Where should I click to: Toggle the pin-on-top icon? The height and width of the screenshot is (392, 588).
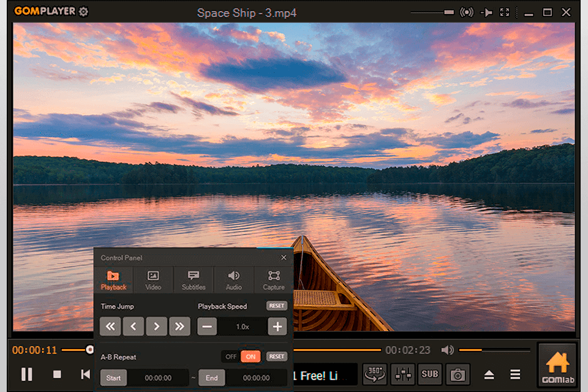click(x=486, y=12)
